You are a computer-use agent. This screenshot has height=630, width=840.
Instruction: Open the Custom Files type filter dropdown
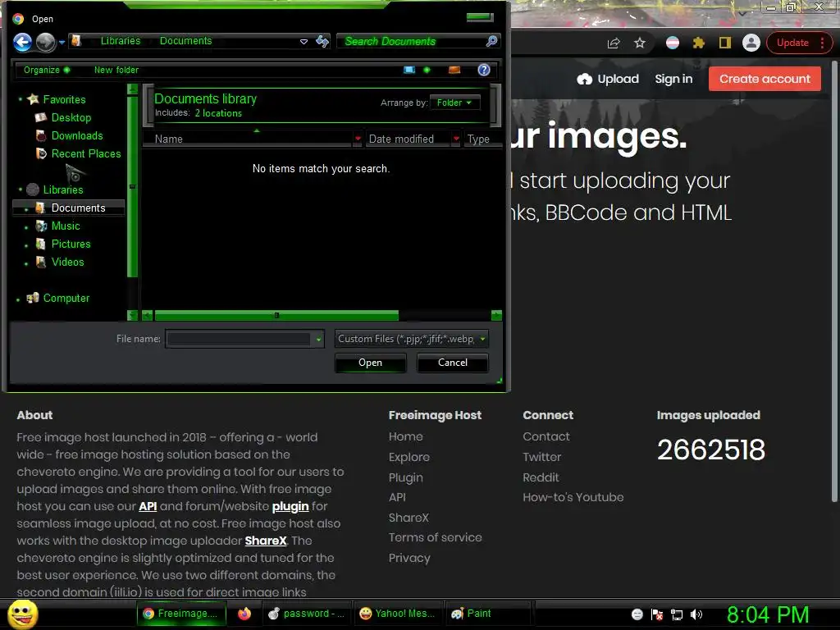click(412, 339)
